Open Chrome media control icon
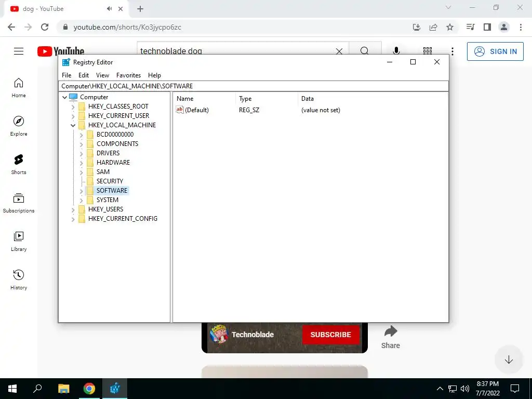Viewport: 532px width, 399px height. point(471,27)
